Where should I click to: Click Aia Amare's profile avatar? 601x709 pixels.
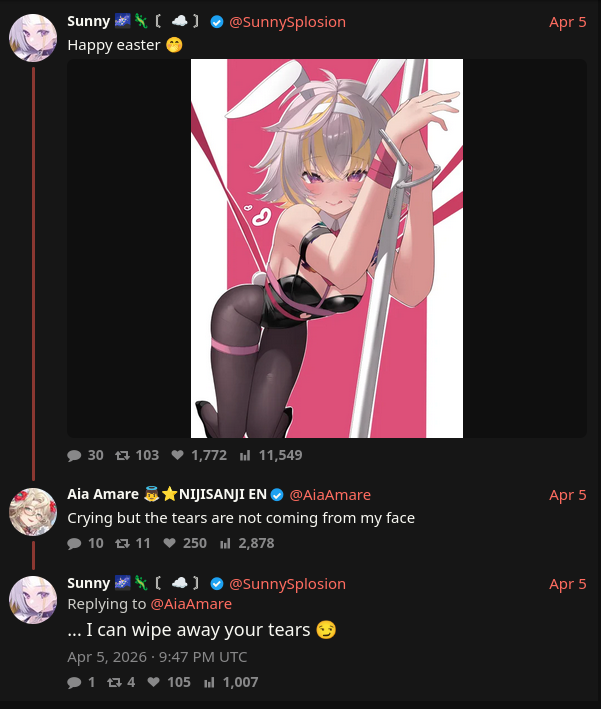[33, 511]
